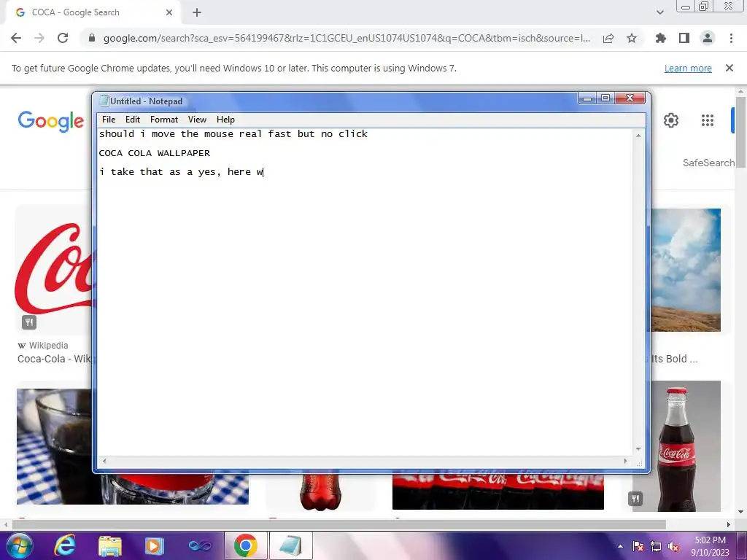Viewport: 747px width, 560px height.
Task: Open the infinity-logo app in taskbar
Action: (x=200, y=545)
